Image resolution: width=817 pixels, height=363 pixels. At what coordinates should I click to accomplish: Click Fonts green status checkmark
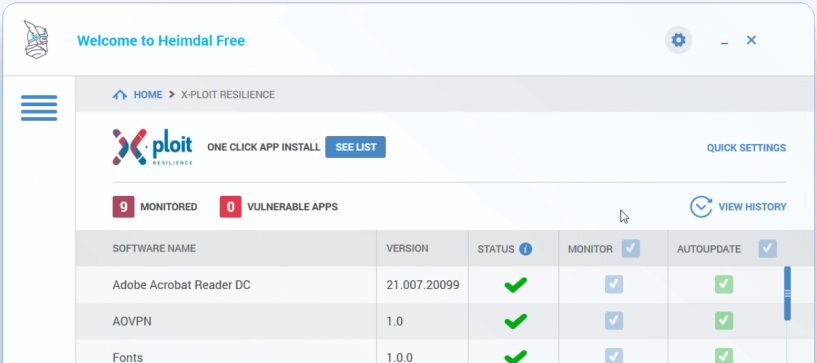click(x=515, y=357)
